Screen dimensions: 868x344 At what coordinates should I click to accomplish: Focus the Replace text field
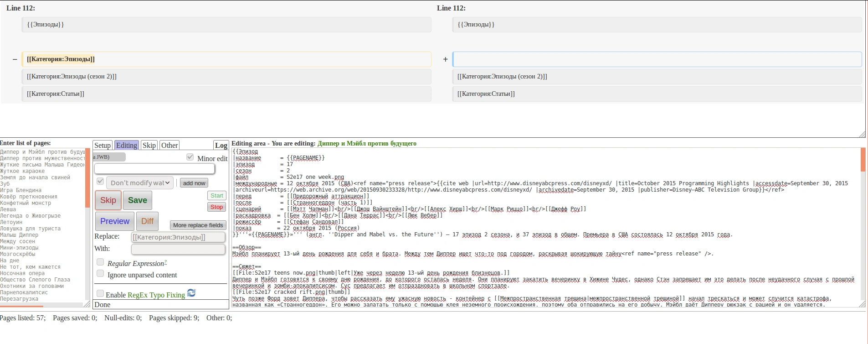coord(178,237)
